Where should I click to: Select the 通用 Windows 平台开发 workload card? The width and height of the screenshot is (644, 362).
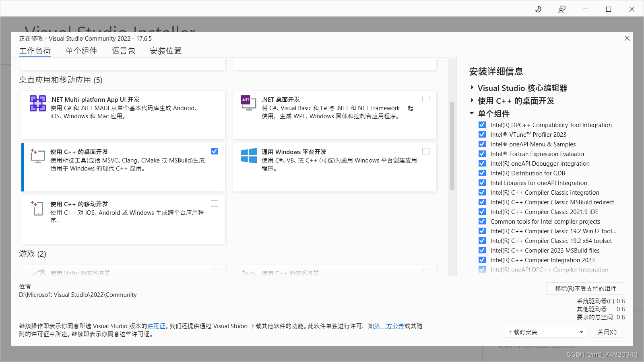pos(334,167)
